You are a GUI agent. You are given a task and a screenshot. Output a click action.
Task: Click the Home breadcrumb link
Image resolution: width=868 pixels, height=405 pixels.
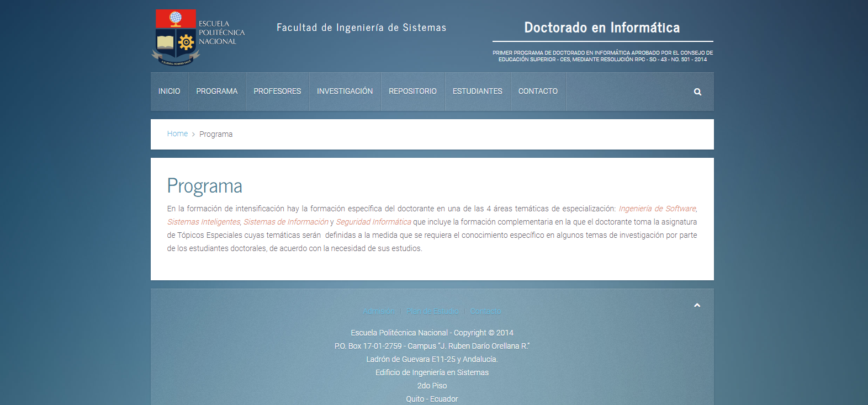click(x=177, y=134)
